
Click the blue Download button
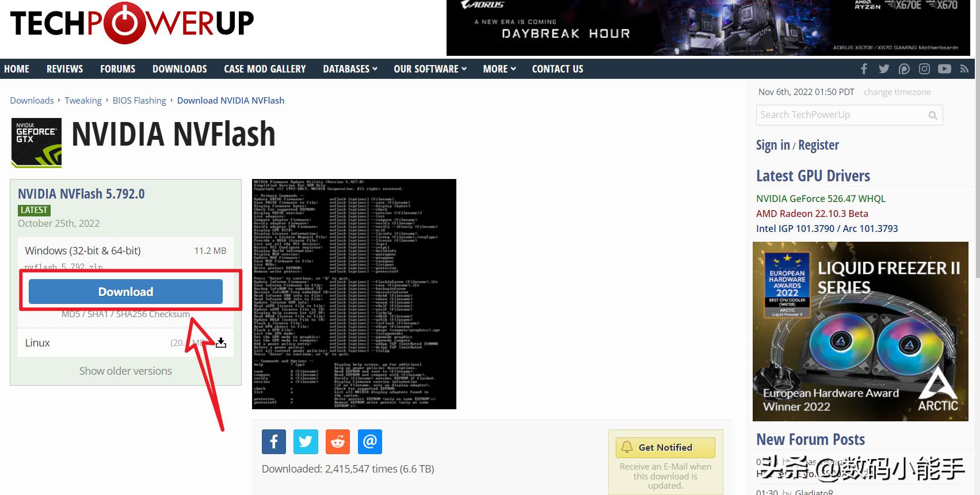(x=125, y=291)
